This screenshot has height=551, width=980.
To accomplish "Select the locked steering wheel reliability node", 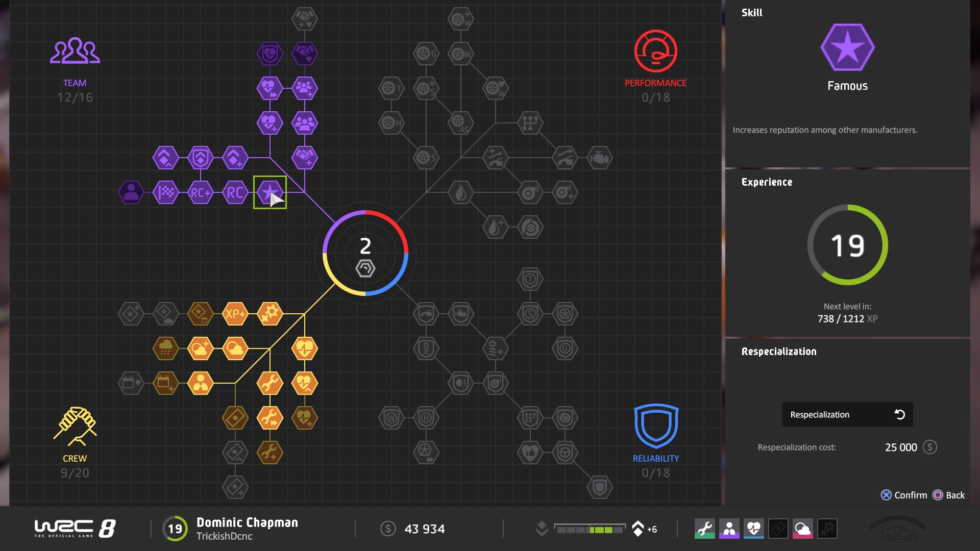I will pos(565,453).
